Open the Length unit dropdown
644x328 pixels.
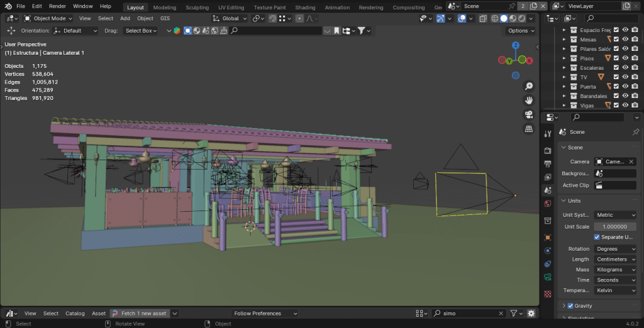click(615, 260)
